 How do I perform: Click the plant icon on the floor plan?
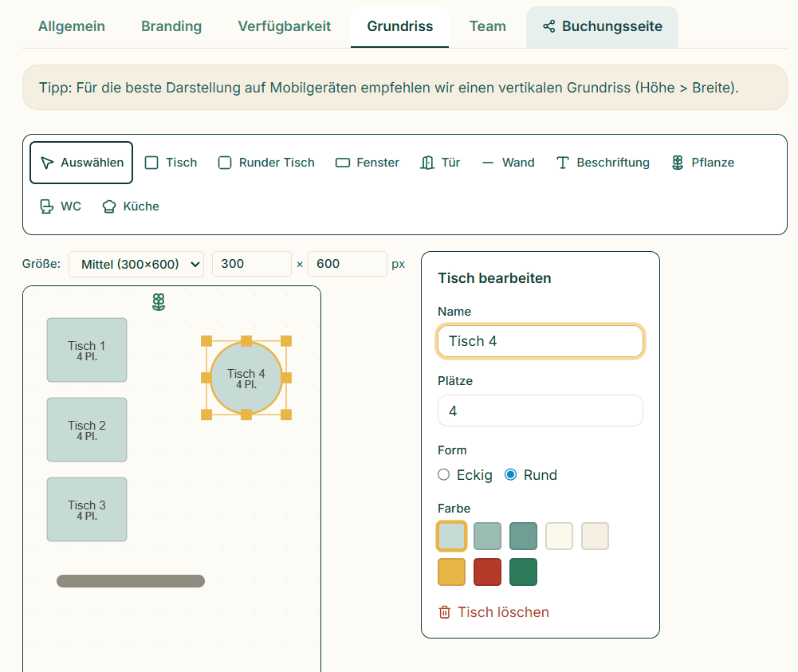(159, 301)
